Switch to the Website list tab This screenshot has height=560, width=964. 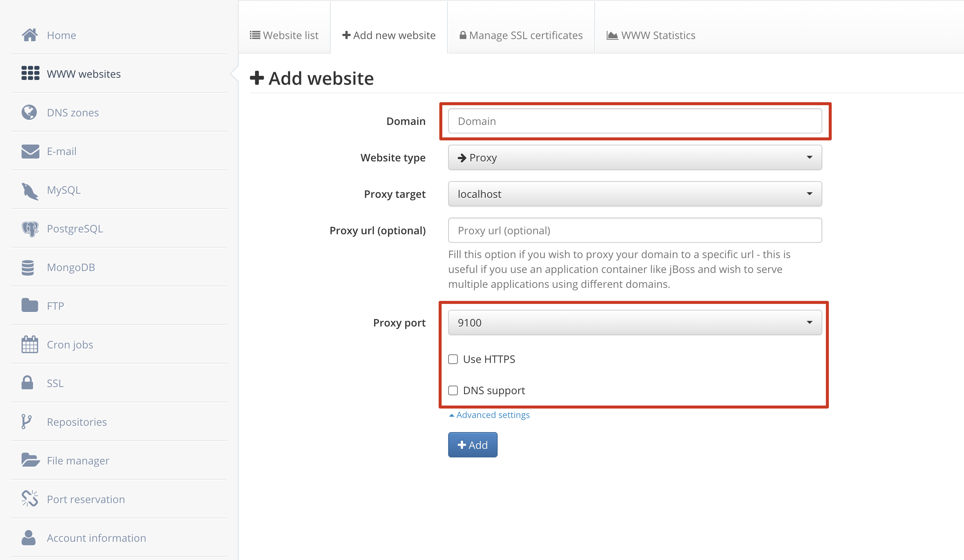pos(284,35)
